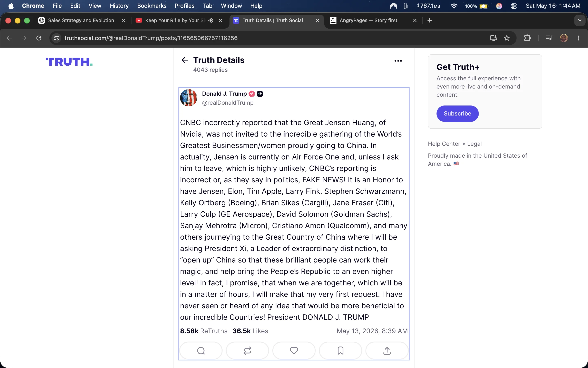Viewport: 588px width, 368px height.
Task: Click the 4043 replies count text
Action: (x=210, y=70)
